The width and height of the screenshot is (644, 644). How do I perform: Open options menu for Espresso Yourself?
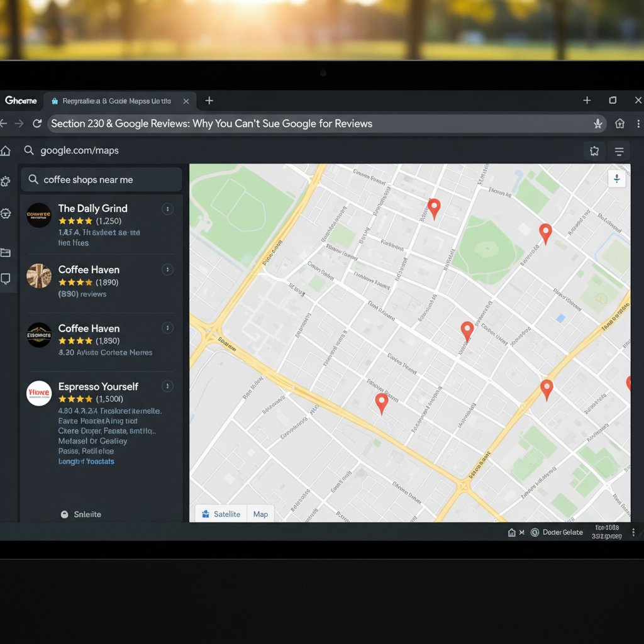pyautogui.click(x=167, y=386)
